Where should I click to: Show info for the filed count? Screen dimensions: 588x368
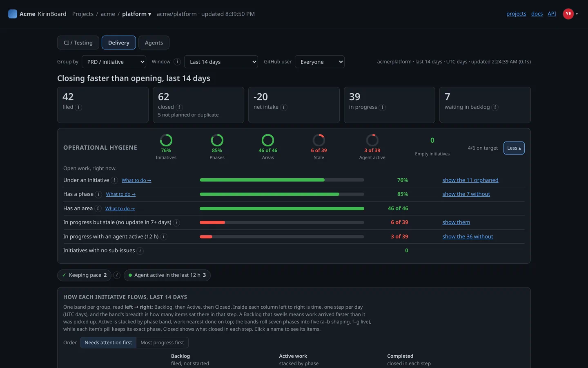pos(78,107)
